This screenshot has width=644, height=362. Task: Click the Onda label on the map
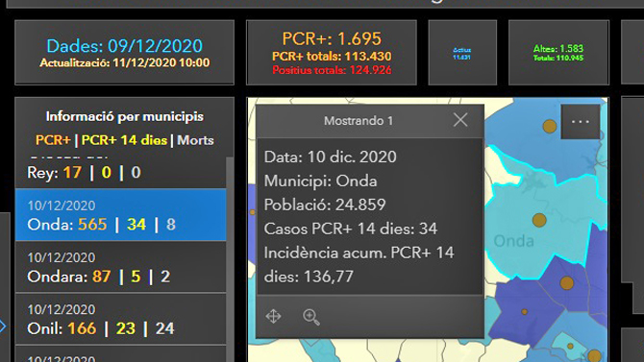513,241
